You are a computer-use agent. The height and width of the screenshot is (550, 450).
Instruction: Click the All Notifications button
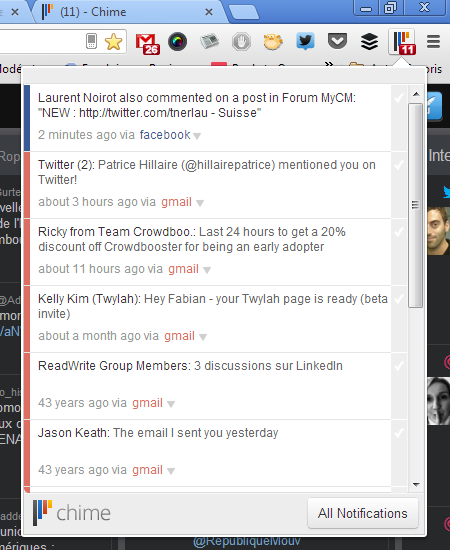point(363,513)
